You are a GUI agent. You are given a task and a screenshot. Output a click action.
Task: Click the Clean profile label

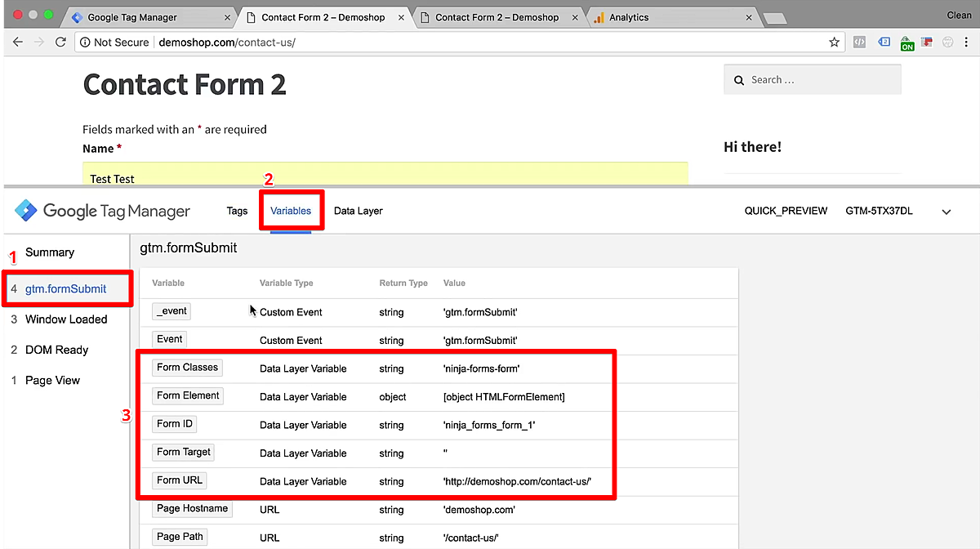pos(959,15)
